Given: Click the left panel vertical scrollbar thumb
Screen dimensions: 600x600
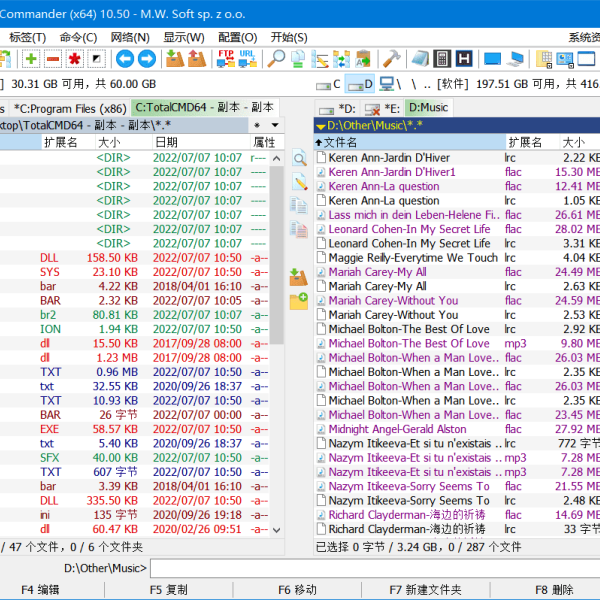Looking at the screenshot, I should coord(277,255).
